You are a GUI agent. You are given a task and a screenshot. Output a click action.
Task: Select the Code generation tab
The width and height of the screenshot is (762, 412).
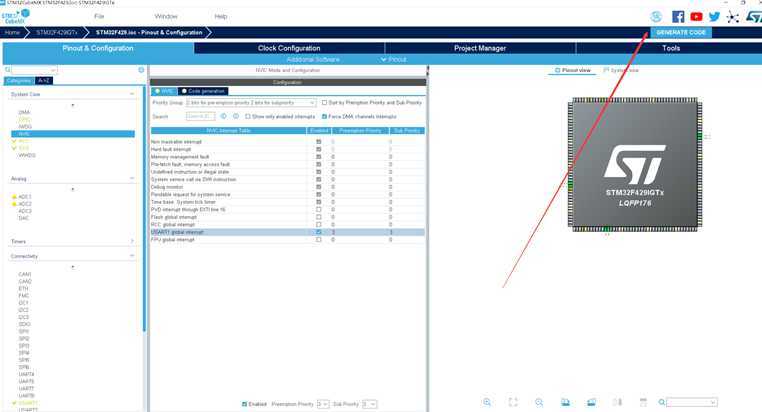[x=203, y=91]
